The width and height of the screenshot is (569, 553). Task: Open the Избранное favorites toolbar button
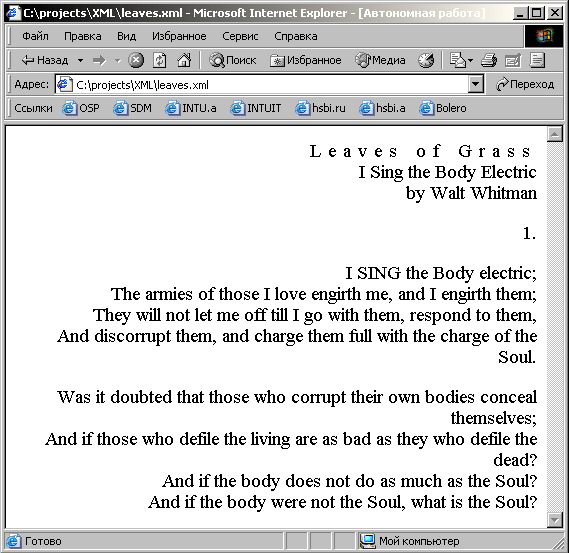tap(306, 60)
